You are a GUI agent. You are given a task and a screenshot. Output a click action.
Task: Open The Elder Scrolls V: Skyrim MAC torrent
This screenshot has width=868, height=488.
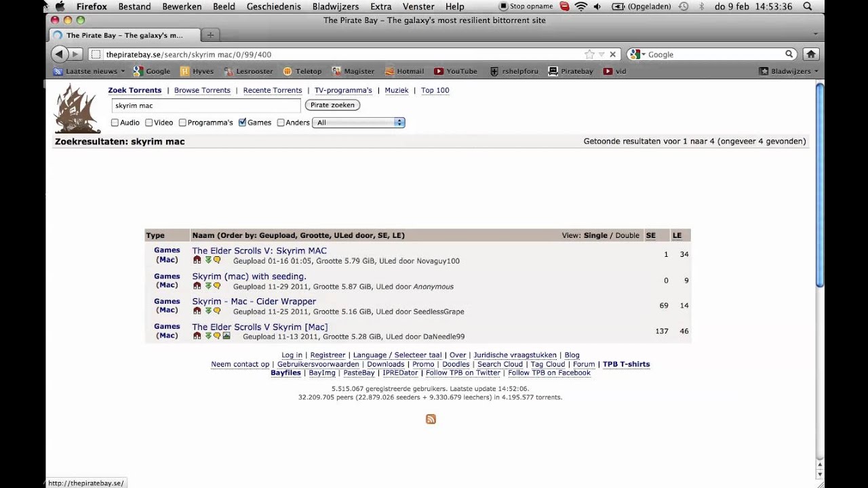click(259, 251)
